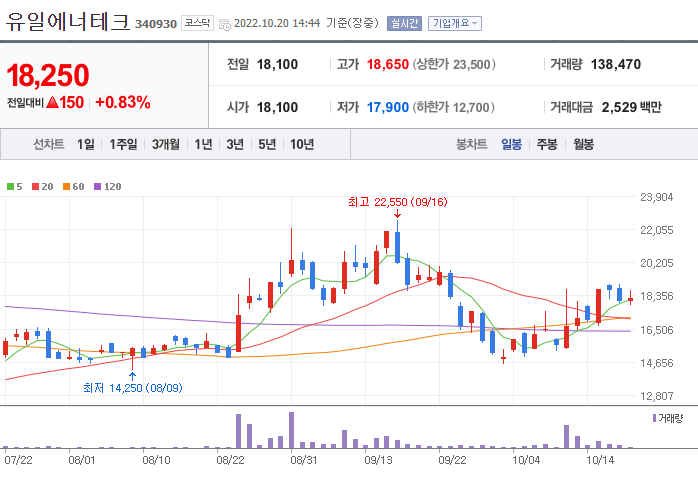Click the purple 120-day average swatch
Screen dimensions: 698x479
tap(97, 187)
